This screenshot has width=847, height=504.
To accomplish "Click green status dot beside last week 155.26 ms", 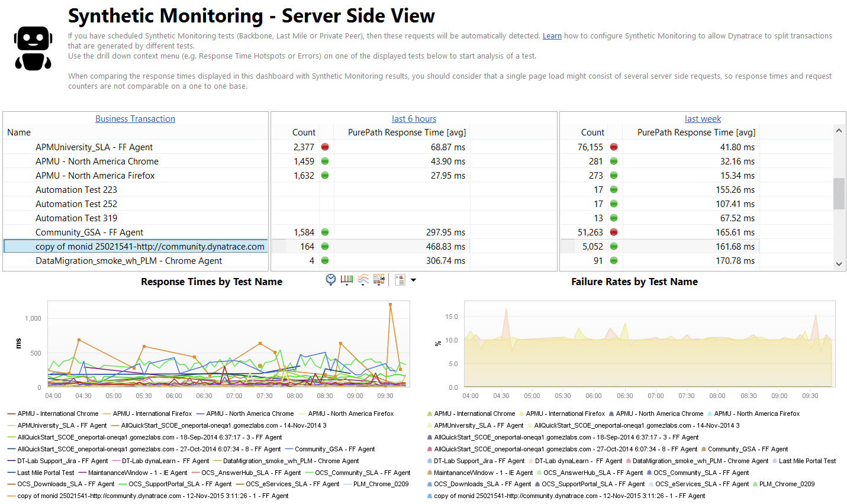I will click(x=614, y=189).
